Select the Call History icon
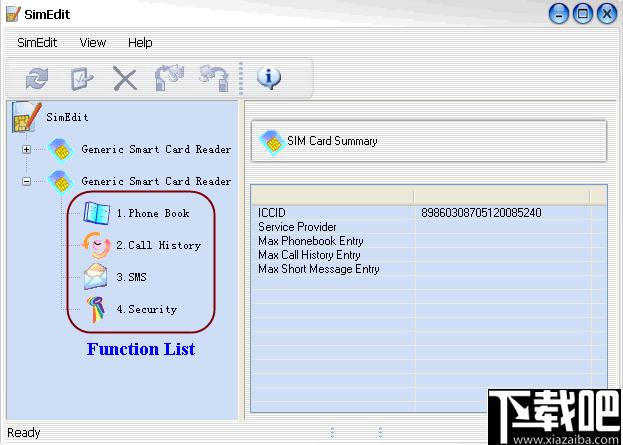Screen dimensions: 623x445 click(97, 245)
